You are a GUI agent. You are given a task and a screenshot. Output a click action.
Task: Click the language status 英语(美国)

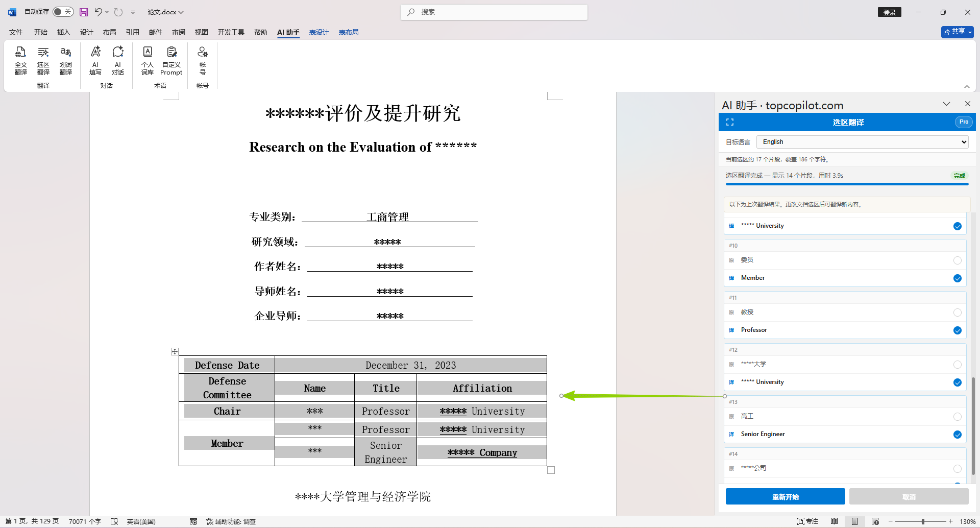point(141,521)
